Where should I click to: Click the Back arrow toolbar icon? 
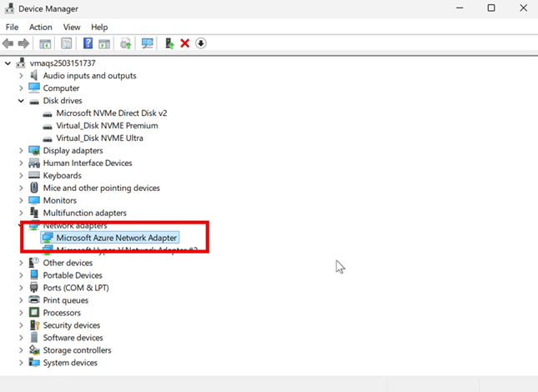(x=8, y=43)
